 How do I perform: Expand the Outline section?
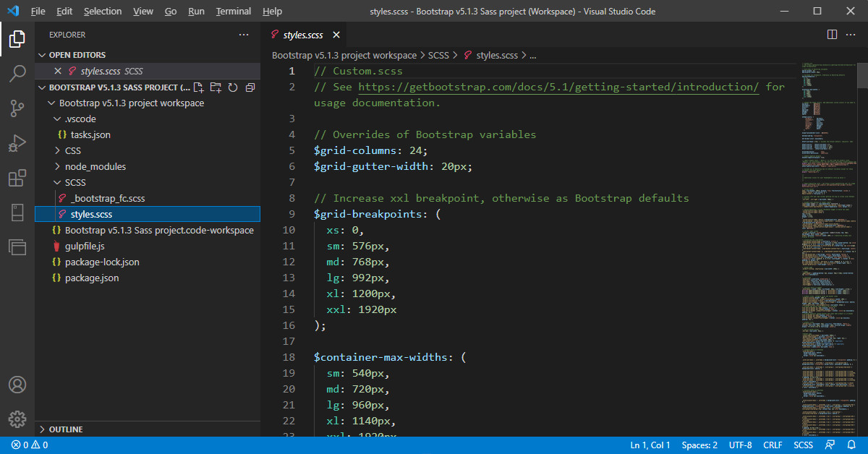[x=65, y=429]
